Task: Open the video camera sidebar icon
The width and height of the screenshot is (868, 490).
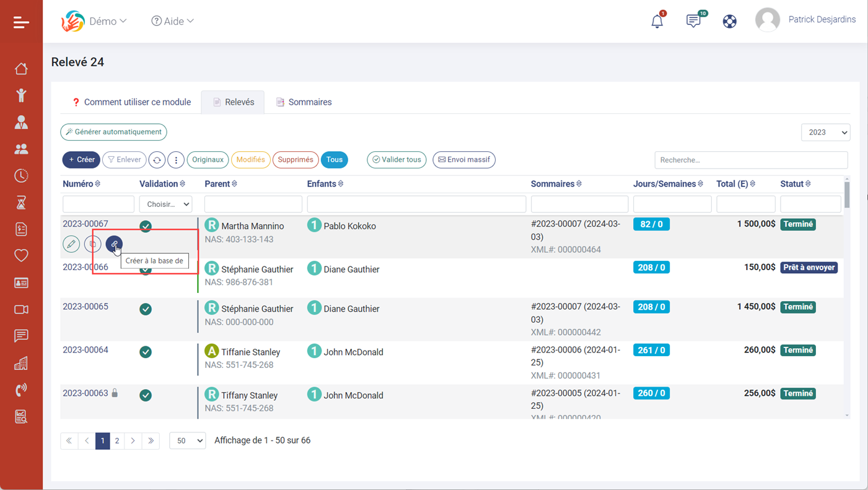Action: pos(21,309)
